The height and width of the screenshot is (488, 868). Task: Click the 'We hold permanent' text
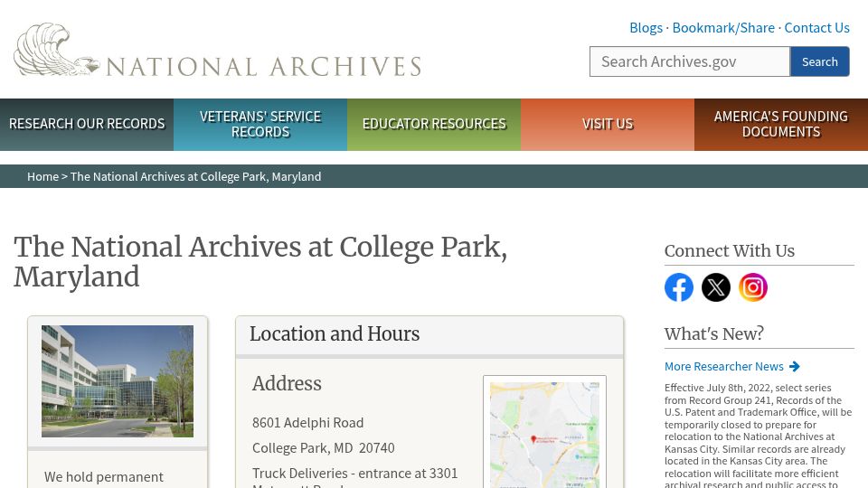[x=103, y=477]
